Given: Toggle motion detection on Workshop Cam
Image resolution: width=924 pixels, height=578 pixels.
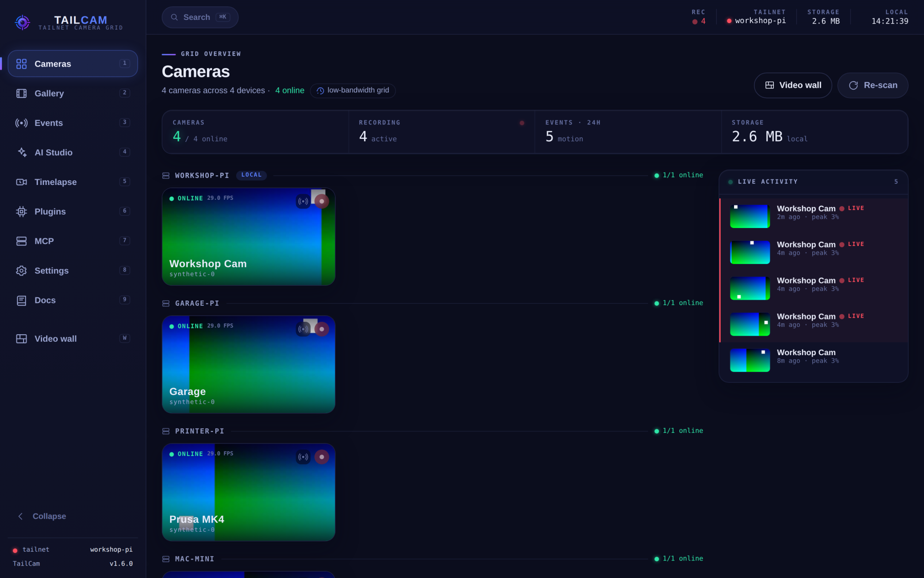Looking at the screenshot, I should pyautogui.click(x=303, y=201).
